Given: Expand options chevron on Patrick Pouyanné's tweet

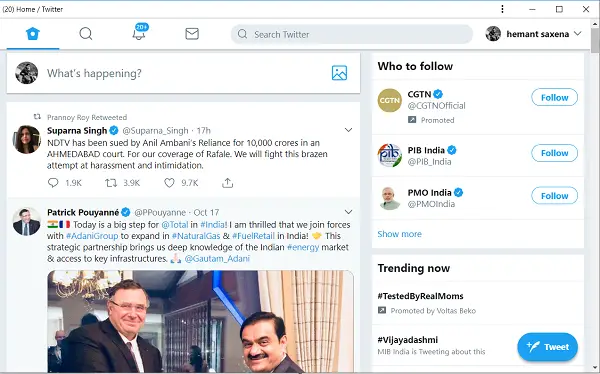Looking at the screenshot, I should pyautogui.click(x=348, y=212).
